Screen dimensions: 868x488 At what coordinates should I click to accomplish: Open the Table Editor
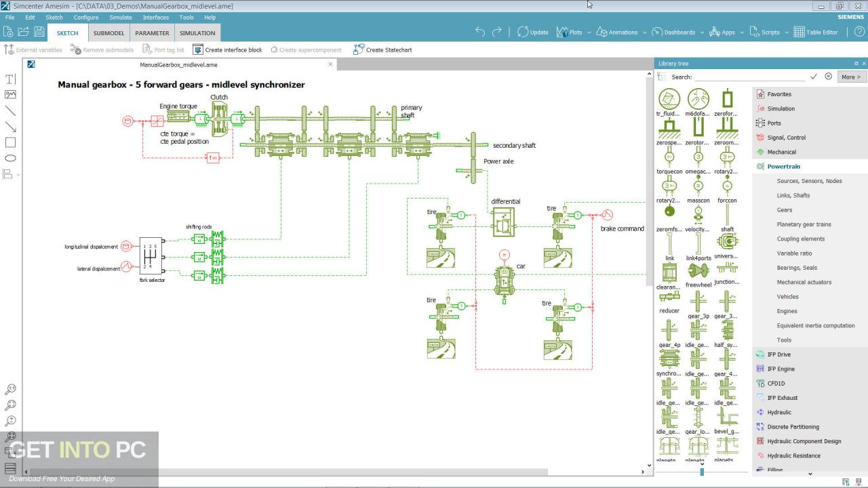point(816,32)
